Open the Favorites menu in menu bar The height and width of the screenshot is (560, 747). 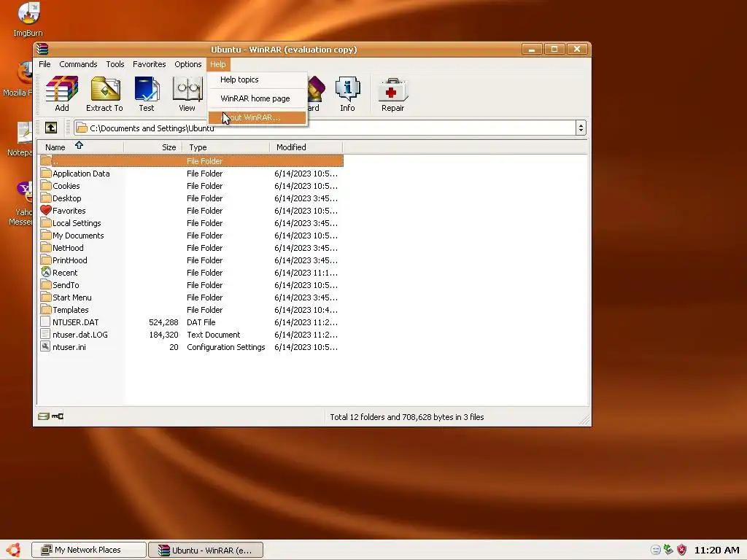point(149,64)
